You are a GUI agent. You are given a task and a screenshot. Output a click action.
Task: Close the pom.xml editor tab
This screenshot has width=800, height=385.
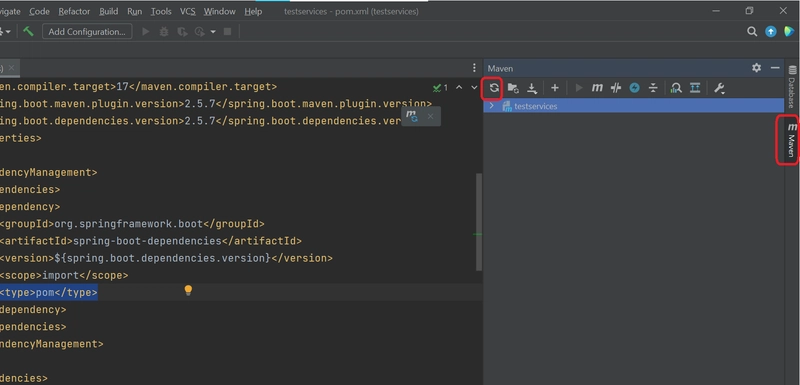(11, 68)
